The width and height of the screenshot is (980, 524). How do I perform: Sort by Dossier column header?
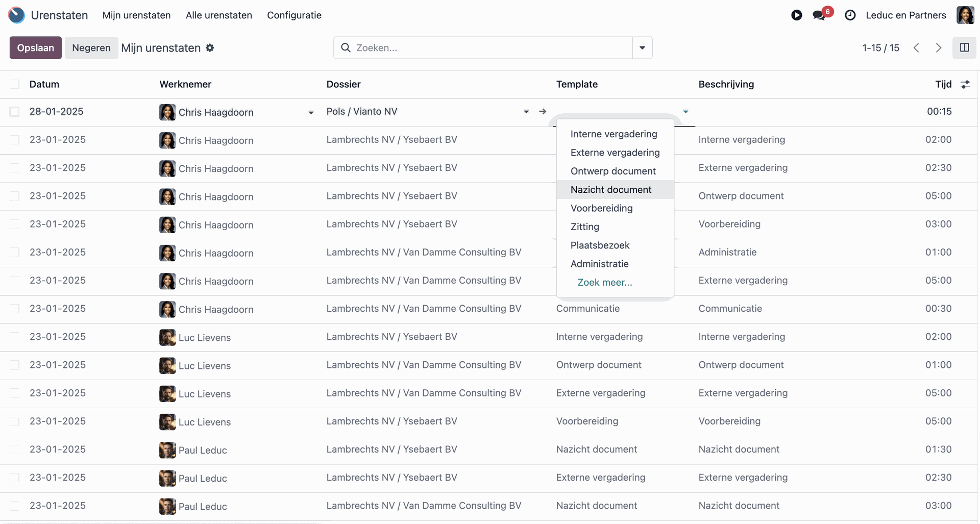(344, 84)
